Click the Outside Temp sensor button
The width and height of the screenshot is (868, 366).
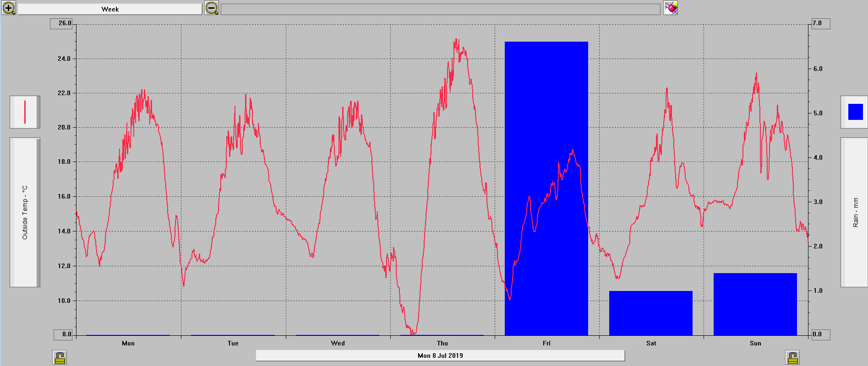point(25,212)
